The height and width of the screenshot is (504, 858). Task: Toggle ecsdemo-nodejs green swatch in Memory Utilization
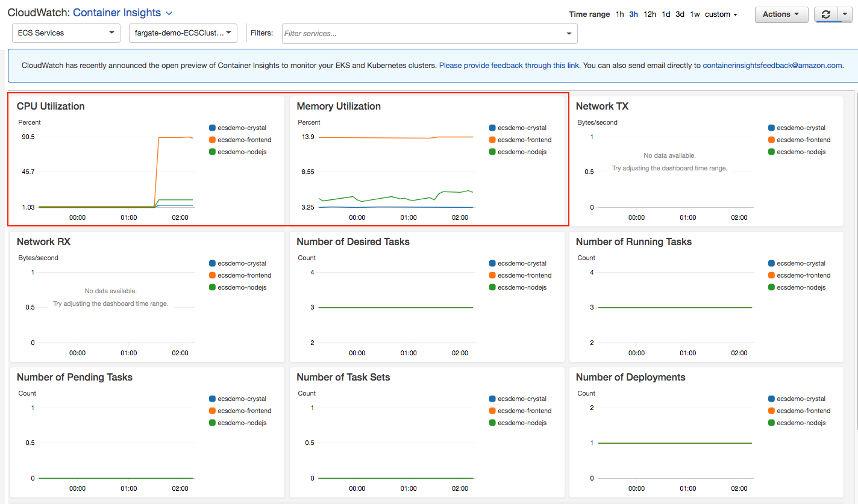(492, 152)
